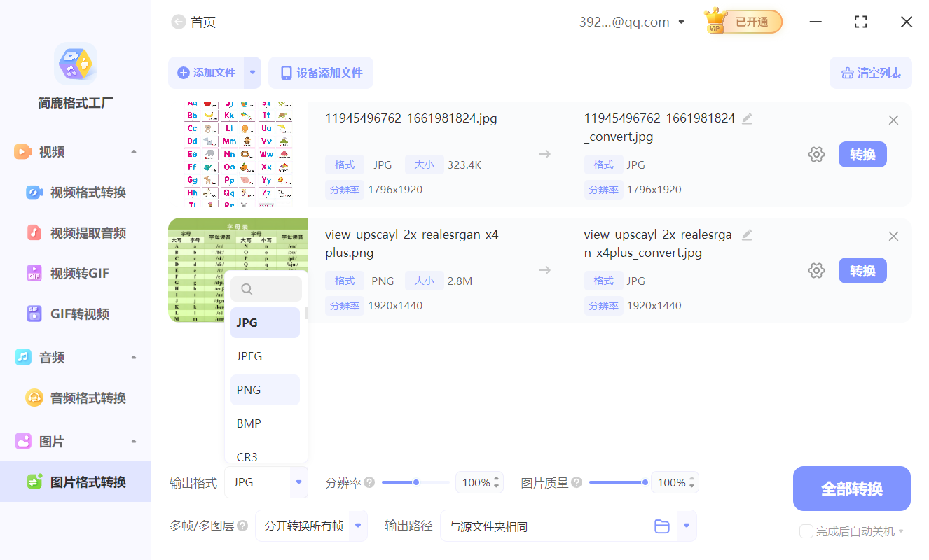Open settings gear for the first file
The image size is (929, 560).
[816, 154]
